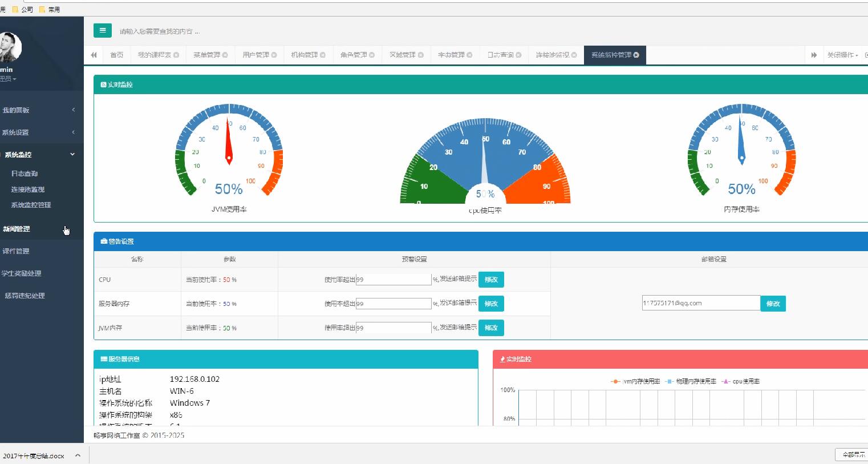The height and width of the screenshot is (464, 868).
Task: Switch to the 区域管理 tab
Action: point(402,55)
